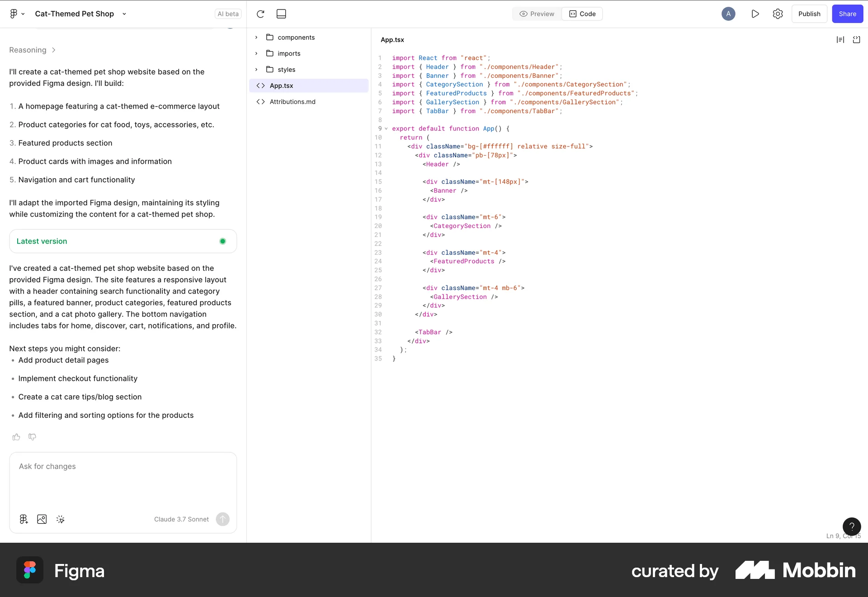Viewport: 868px width, 597px height.
Task: Open settings with the gear icon
Action: point(778,14)
